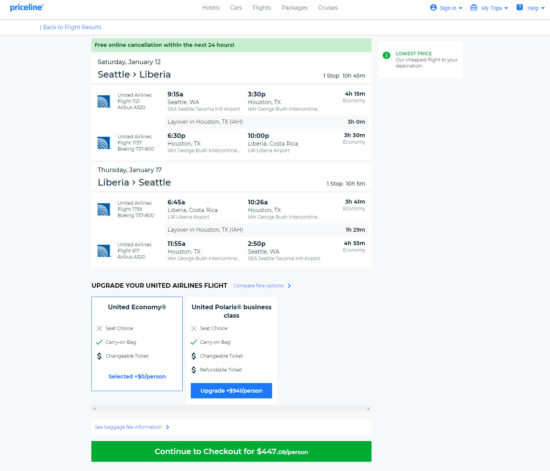
Task: Click the 11:55a departure time
Action: (176, 244)
